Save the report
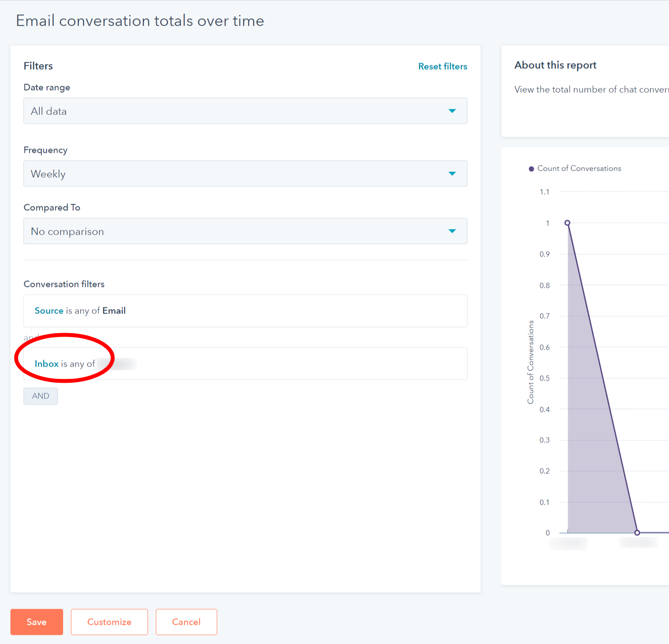 coord(37,622)
